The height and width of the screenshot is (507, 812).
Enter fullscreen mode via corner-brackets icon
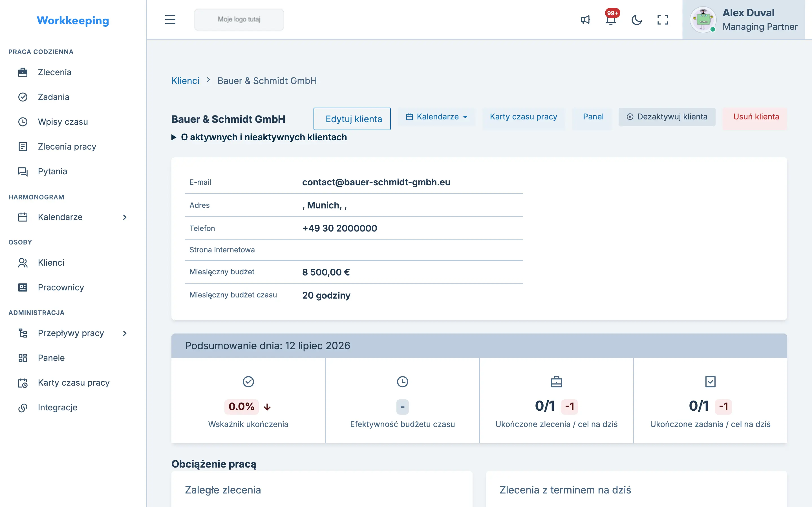pyautogui.click(x=662, y=20)
